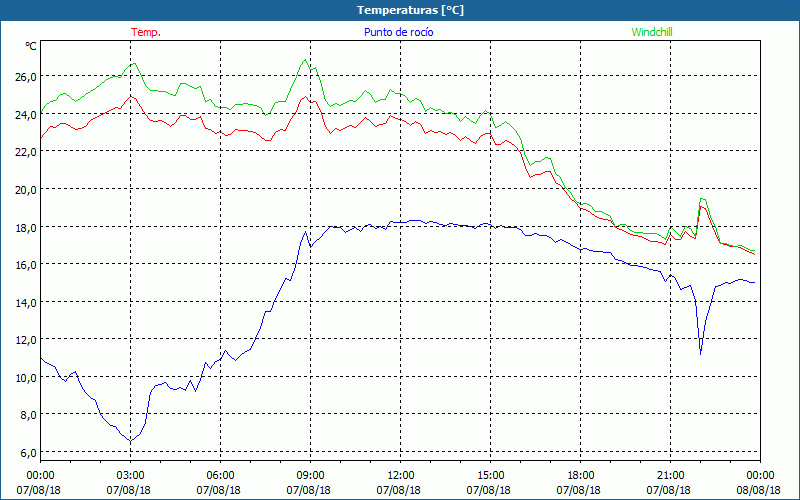
Task: Click the 8,0 y-axis value
Action: point(28,415)
